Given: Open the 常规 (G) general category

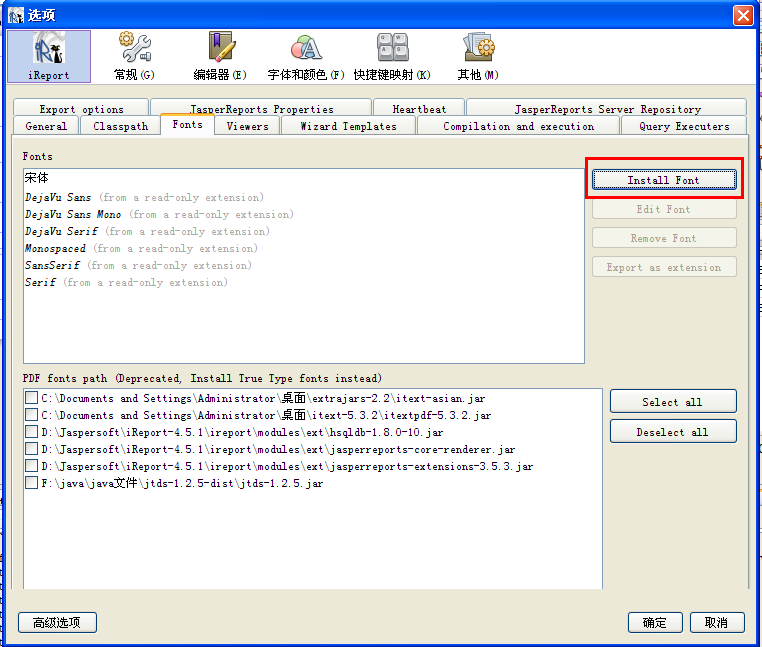Looking at the screenshot, I should (135, 56).
